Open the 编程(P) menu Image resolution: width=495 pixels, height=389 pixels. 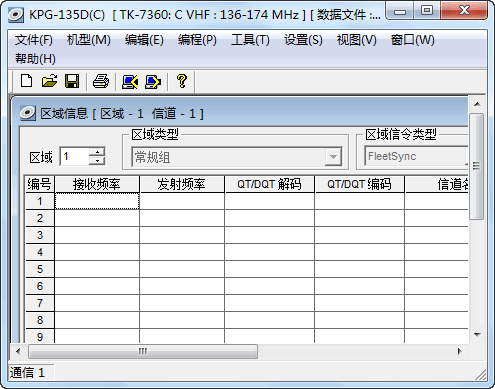(197, 40)
